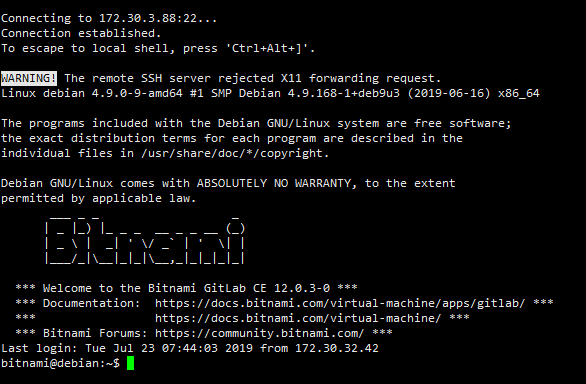Click the Welcome to Bitnami GitLab CE line
The image size is (586, 384).
click(x=186, y=288)
